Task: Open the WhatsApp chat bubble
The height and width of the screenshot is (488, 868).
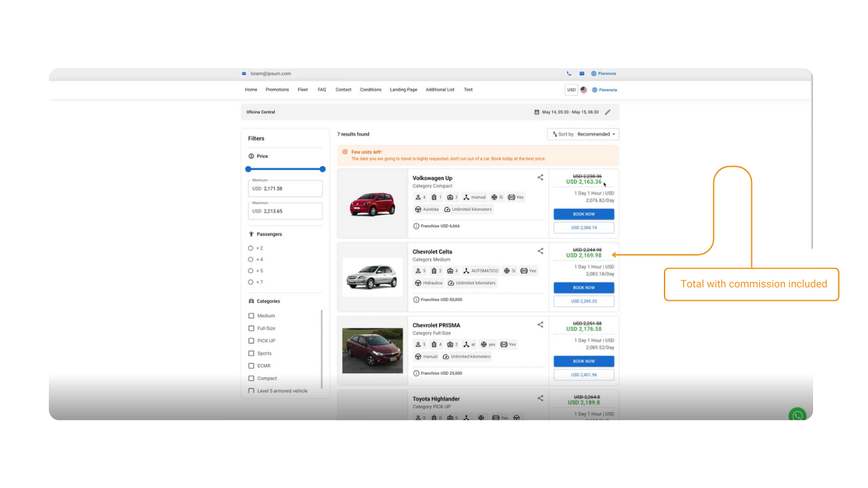Action: [797, 415]
